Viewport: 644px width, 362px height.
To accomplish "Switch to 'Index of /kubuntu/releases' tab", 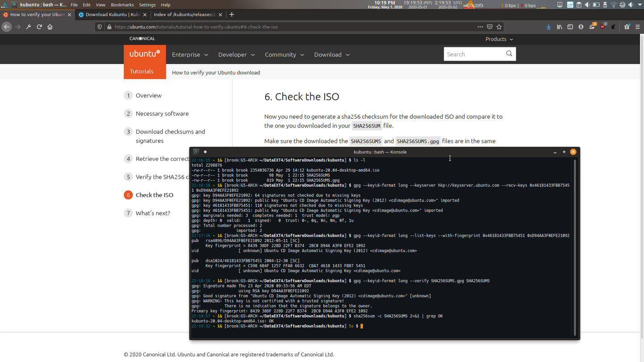I will (x=187, y=14).
